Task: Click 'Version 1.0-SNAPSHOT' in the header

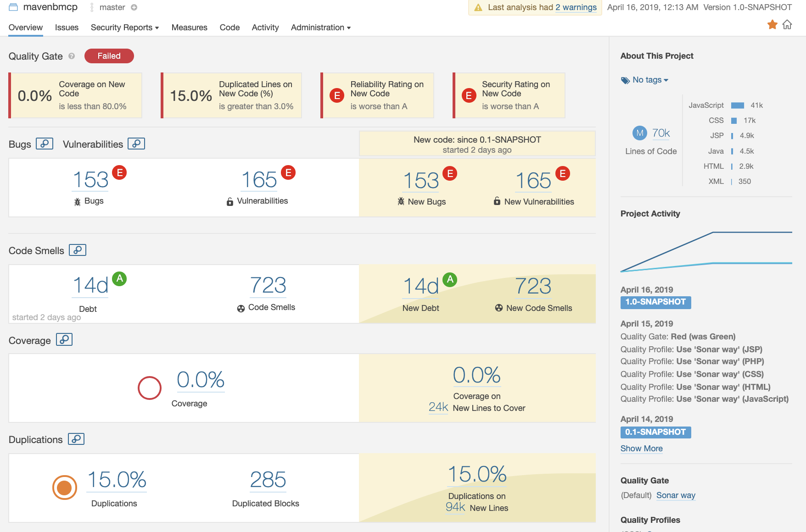Action: pyautogui.click(x=748, y=7)
